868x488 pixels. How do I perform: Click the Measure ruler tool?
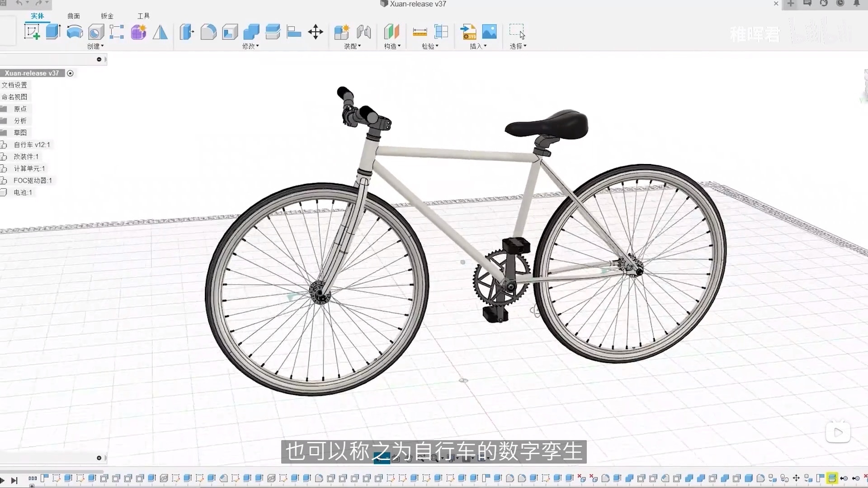[x=420, y=32]
